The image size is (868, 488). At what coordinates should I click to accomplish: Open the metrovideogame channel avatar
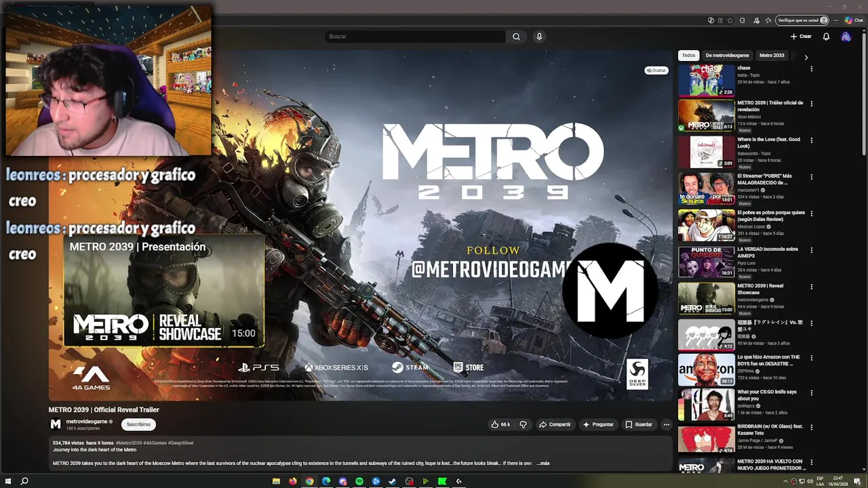click(56, 424)
